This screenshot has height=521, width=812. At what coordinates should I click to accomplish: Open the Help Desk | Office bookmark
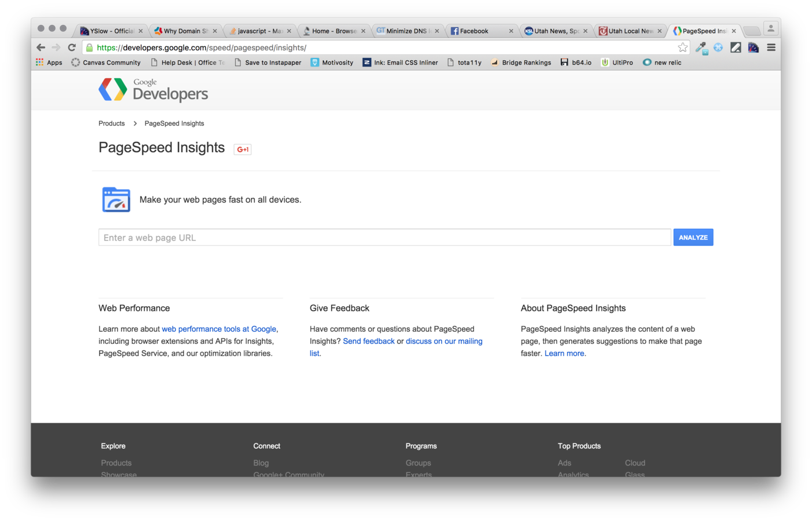pos(188,63)
